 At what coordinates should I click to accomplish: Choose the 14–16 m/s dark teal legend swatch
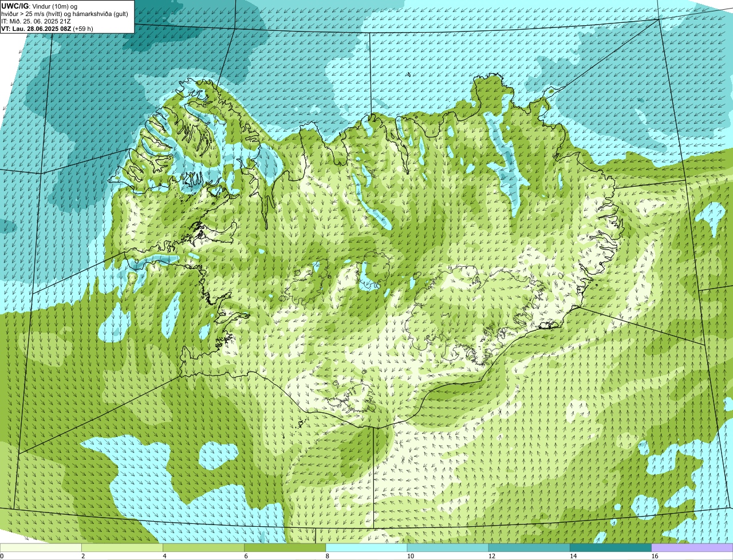[x=610, y=548]
